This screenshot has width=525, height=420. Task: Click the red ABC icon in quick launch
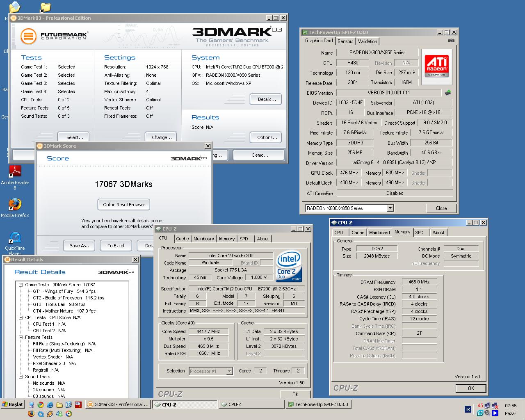pyautogui.click(x=78, y=404)
